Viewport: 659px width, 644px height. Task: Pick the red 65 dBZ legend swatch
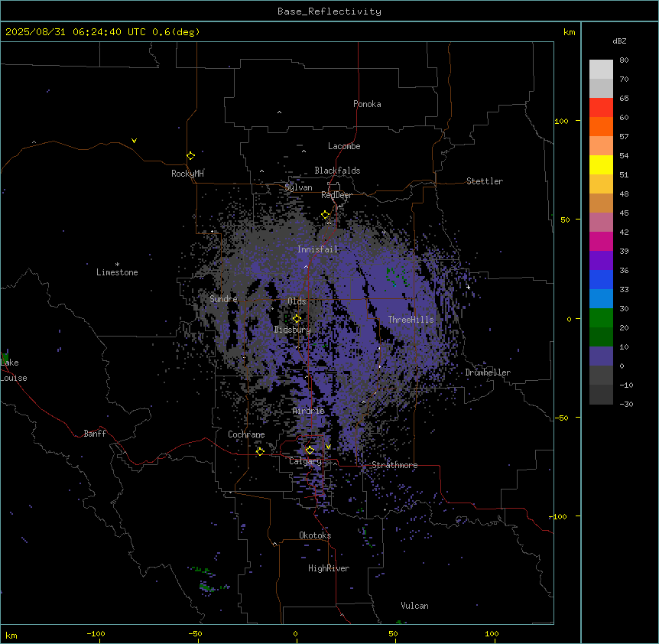[601, 107]
